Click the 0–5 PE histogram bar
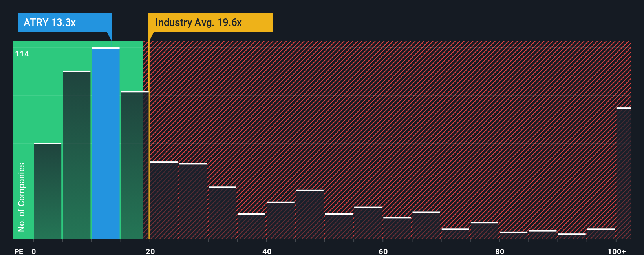 coord(48,191)
